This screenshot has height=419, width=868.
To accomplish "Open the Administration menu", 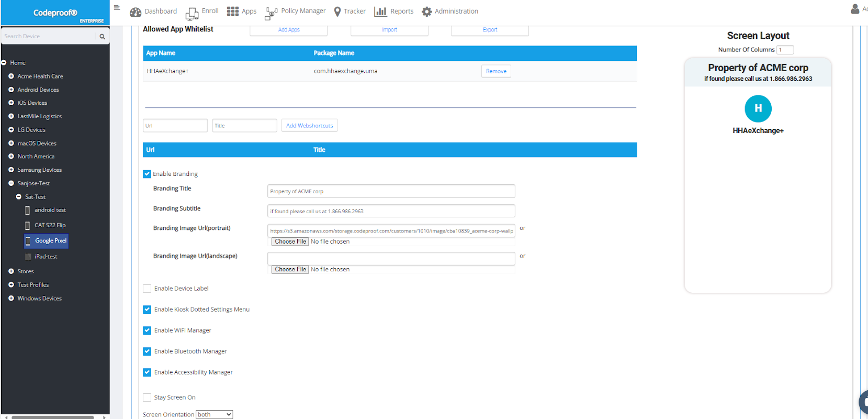I will 456,11.
